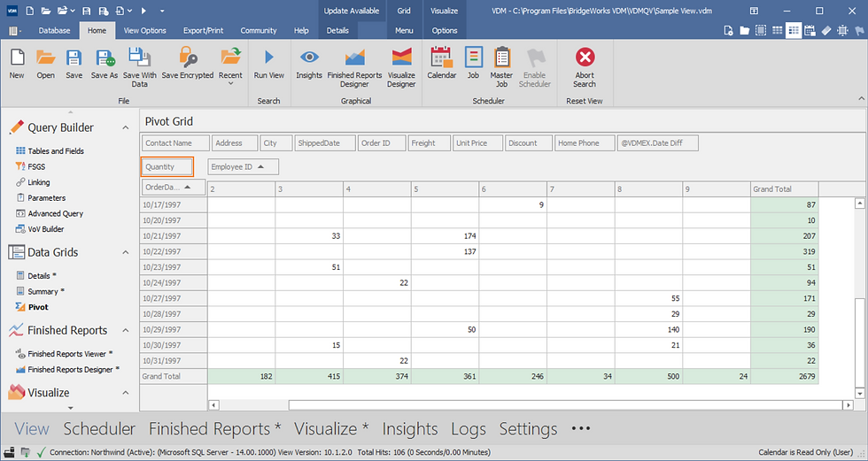Screen dimensions: 868x461
Task: Launch Finished Reports Designer from ribbon
Action: pyautogui.click(x=354, y=67)
